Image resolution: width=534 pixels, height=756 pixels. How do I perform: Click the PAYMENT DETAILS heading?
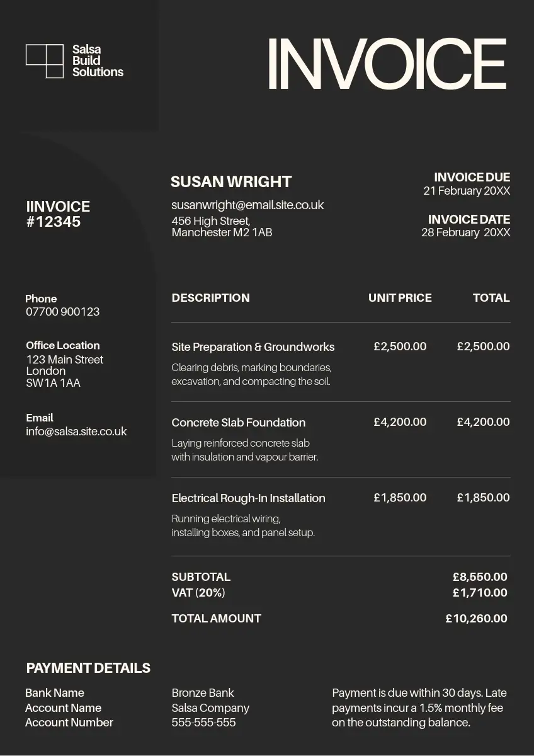(x=88, y=668)
